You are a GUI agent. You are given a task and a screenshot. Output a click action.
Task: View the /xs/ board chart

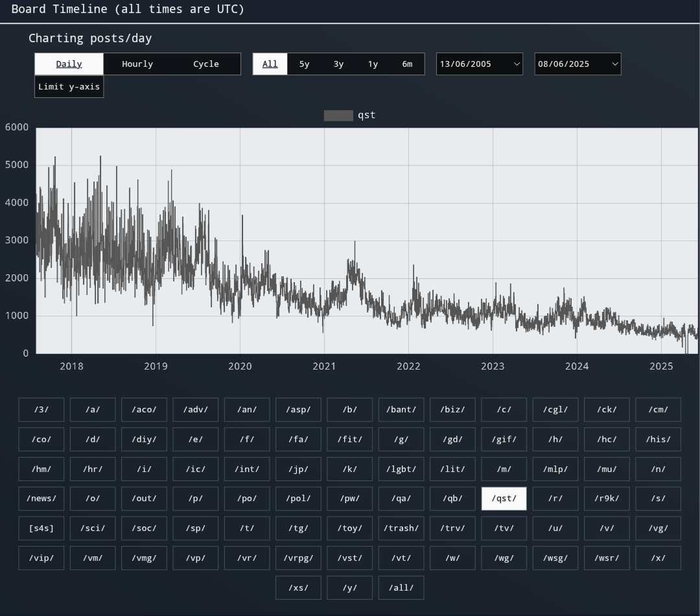(x=298, y=588)
